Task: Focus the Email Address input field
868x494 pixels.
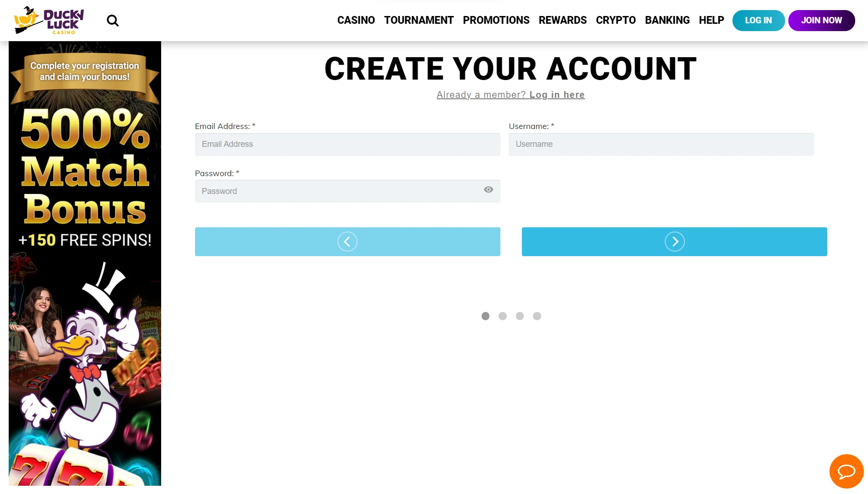Action: (347, 145)
